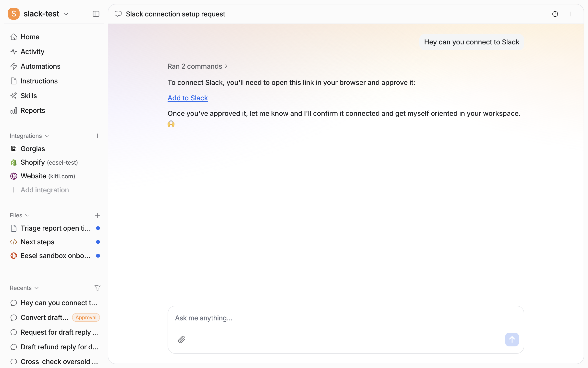Collapse the Files section

pyautogui.click(x=20, y=215)
